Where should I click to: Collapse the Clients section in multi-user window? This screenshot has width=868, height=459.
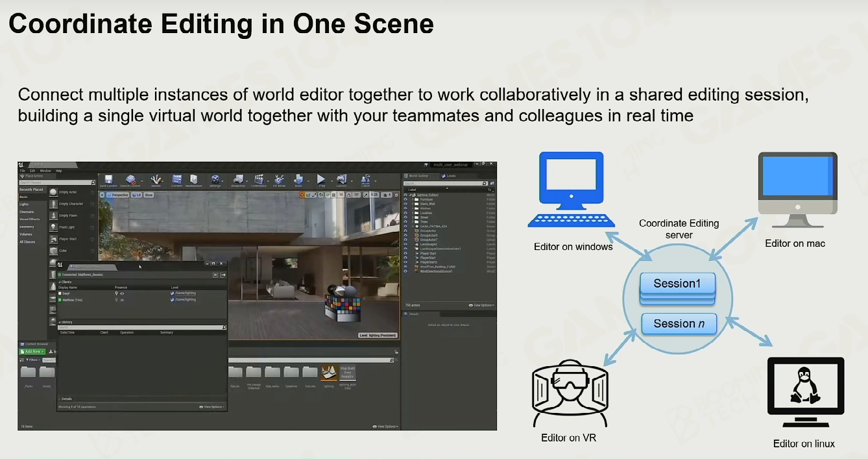click(x=60, y=282)
